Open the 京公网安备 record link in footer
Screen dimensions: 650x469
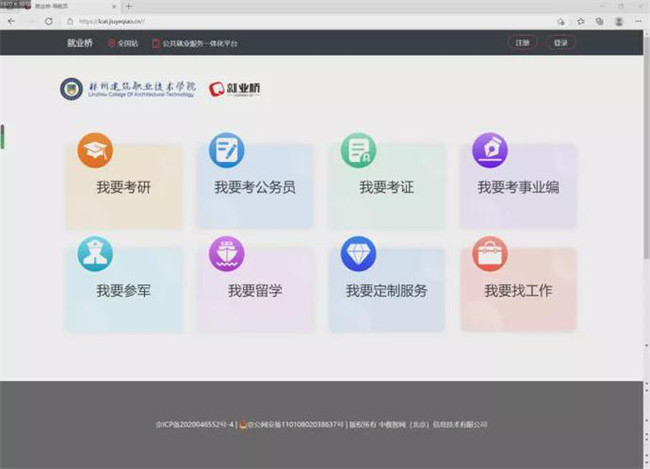tap(295, 424)
